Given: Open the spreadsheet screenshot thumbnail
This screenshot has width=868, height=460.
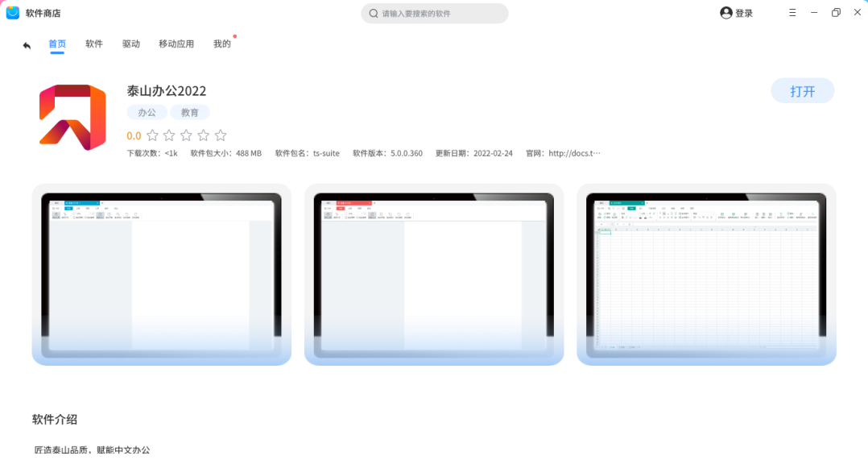Looking at the screenshot, I should click(706, 275).
